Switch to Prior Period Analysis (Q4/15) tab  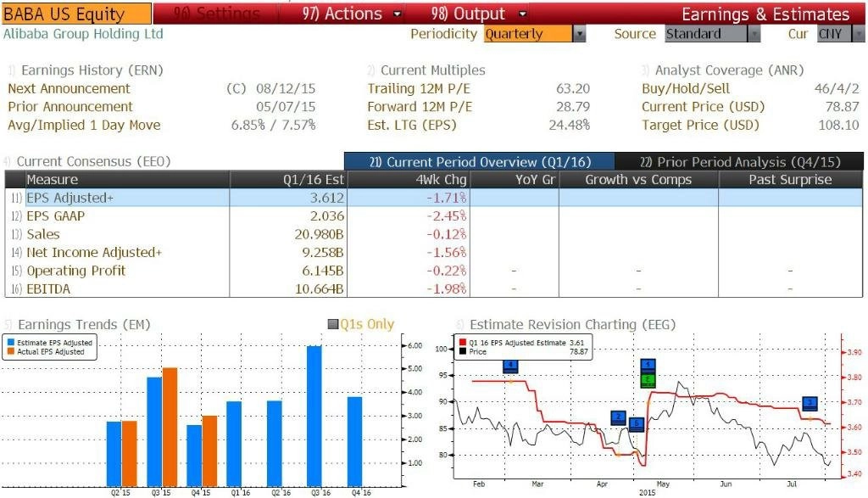pos(739,162)
